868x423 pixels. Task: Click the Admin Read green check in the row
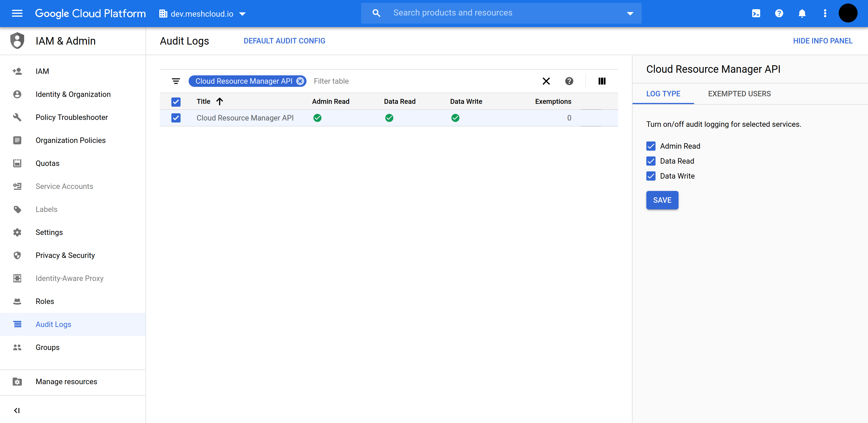click(x=317, y=118)
